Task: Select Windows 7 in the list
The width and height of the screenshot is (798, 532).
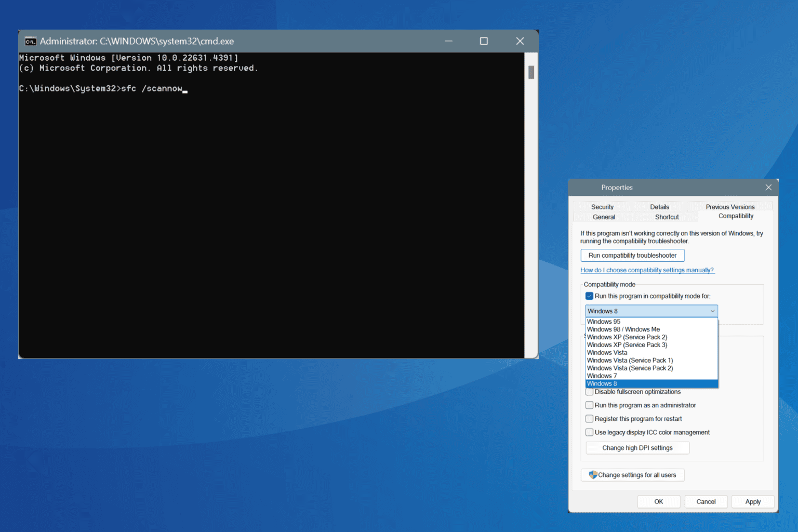Action: (x=651, y=376)
